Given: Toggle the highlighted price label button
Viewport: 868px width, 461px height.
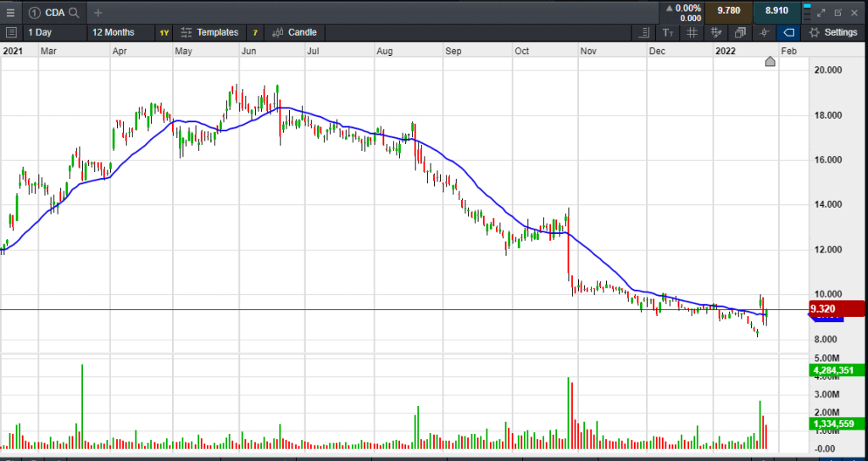Looking at the screenshot, I should 788,32.
